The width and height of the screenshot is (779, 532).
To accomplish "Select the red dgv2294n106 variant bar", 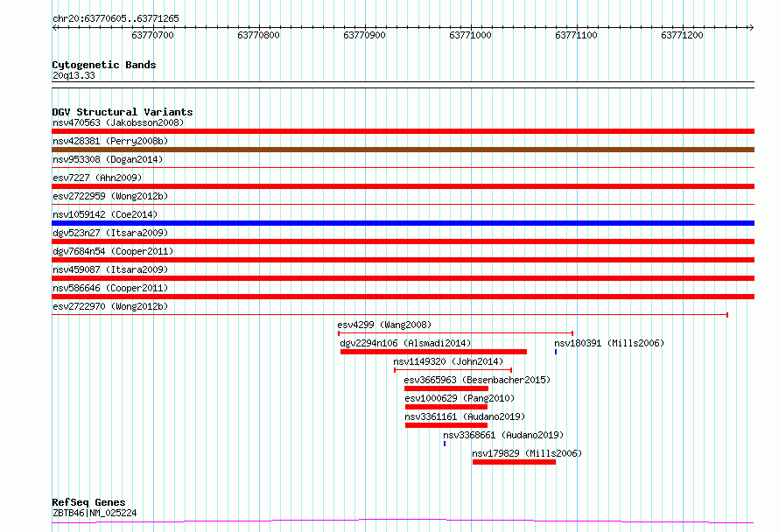I will coord(433,352).
